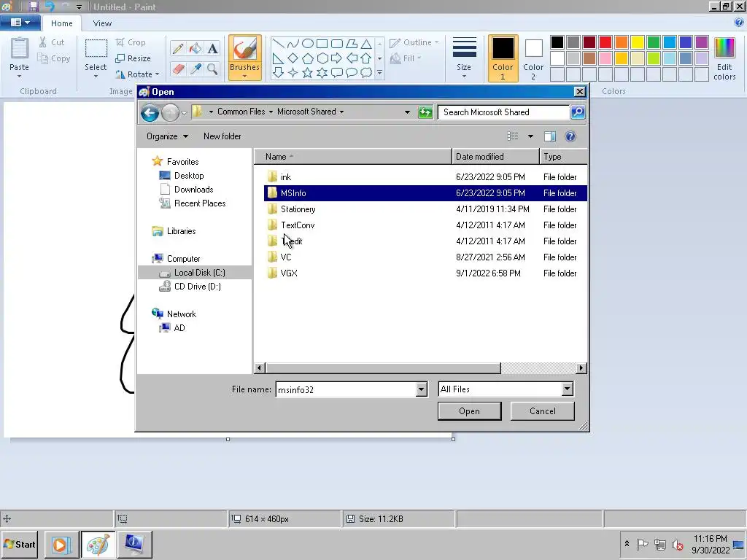The width and height of the screenshot is (747, 560).
Task: Click the Resize button in ribbon
Action: pyautogui.click(x=133, y=58)
